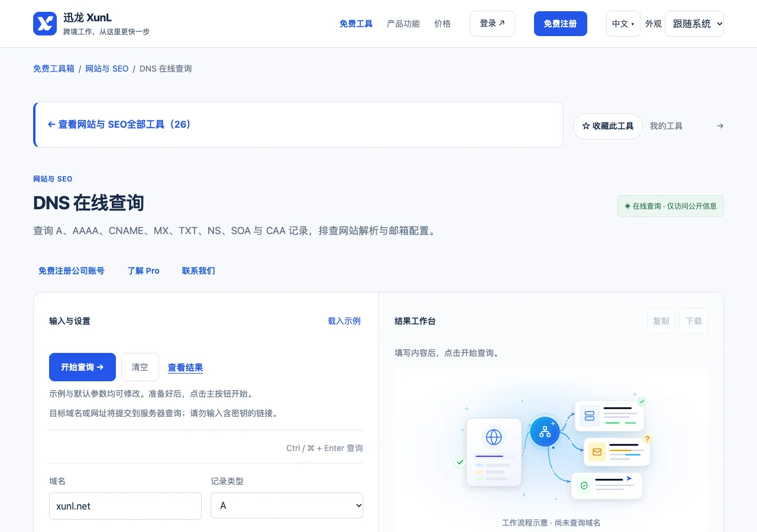Screen dimensions: 757x532
Task: Click the 下载 button in 结果工作台
Action: pyautogui.click(x=694, y=321)
